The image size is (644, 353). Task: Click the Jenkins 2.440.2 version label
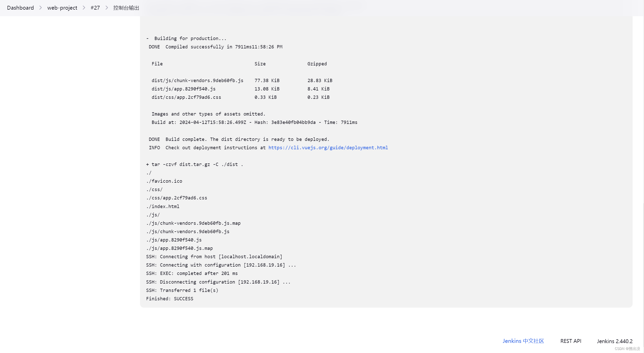point(615,341)
